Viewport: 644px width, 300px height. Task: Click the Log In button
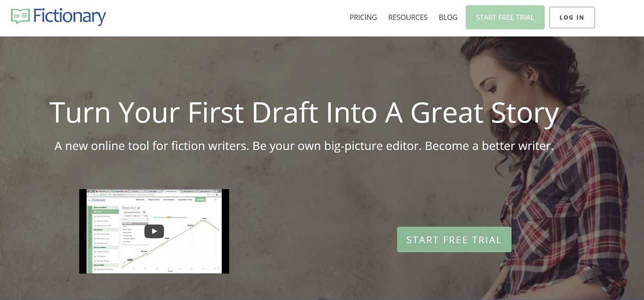[x=572, y=17]
